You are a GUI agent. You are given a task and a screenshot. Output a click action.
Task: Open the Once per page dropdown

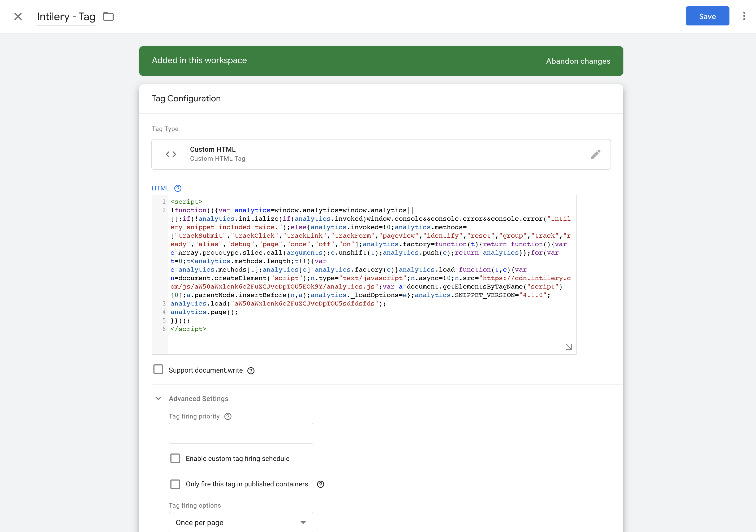[x=241, y=522]
